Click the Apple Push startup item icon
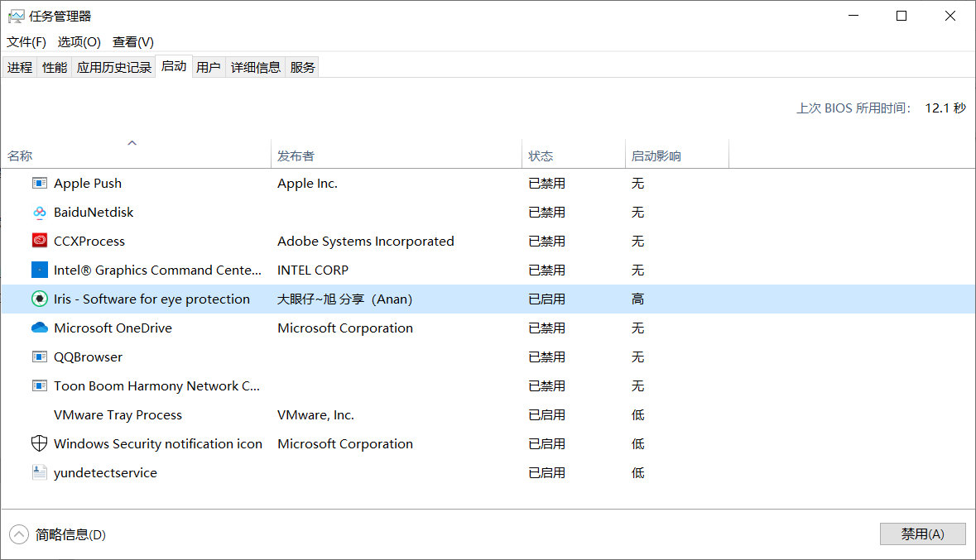This screenshot has height=560, width=976. click(39, 184)
